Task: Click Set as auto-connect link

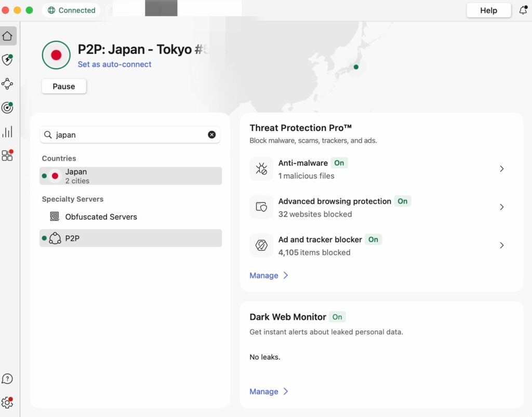Action: [114, 64]
